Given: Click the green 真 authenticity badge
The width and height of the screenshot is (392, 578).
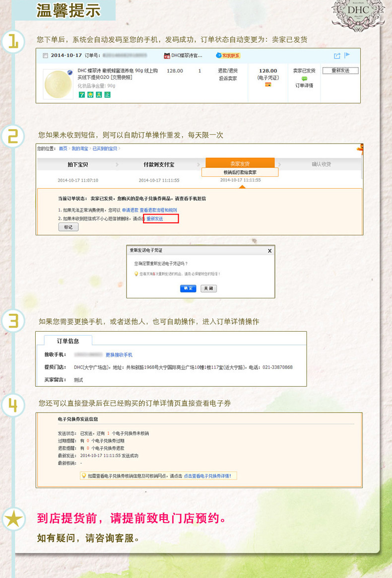Looking at the screenshot, I should click(99, 95).
